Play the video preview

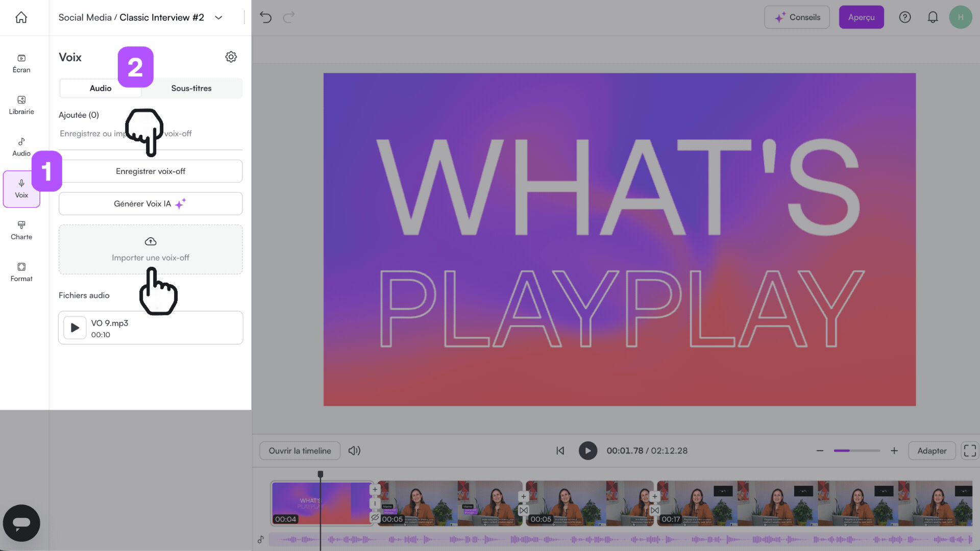[x=587, y=450]
